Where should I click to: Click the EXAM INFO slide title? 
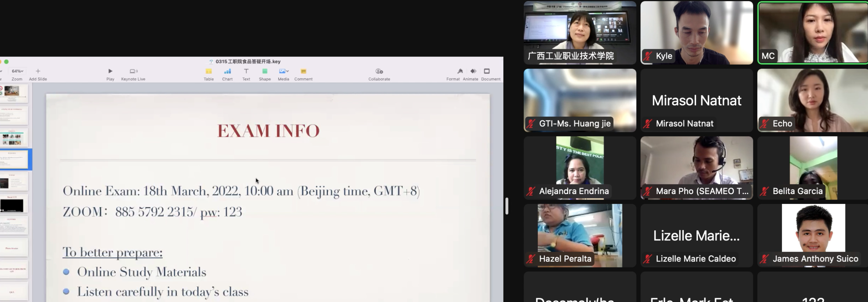pyautogui.click(x=268, y=131)
